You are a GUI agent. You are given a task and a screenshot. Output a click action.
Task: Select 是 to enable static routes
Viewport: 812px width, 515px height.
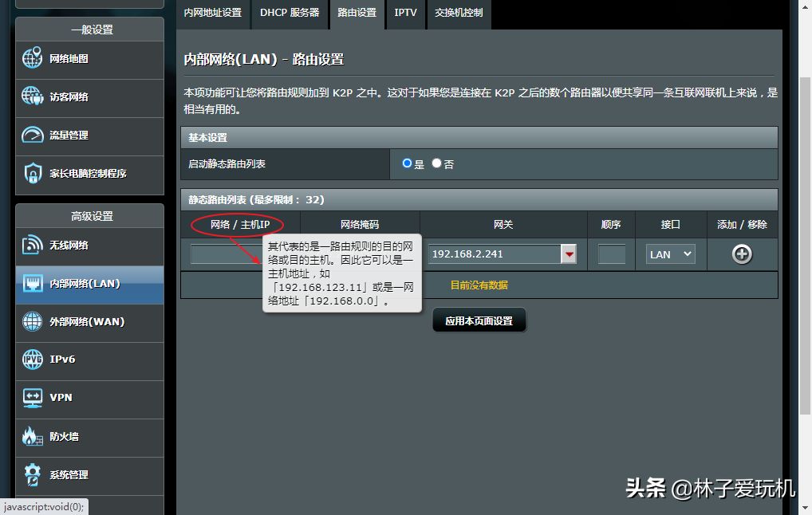click(408, 163)
